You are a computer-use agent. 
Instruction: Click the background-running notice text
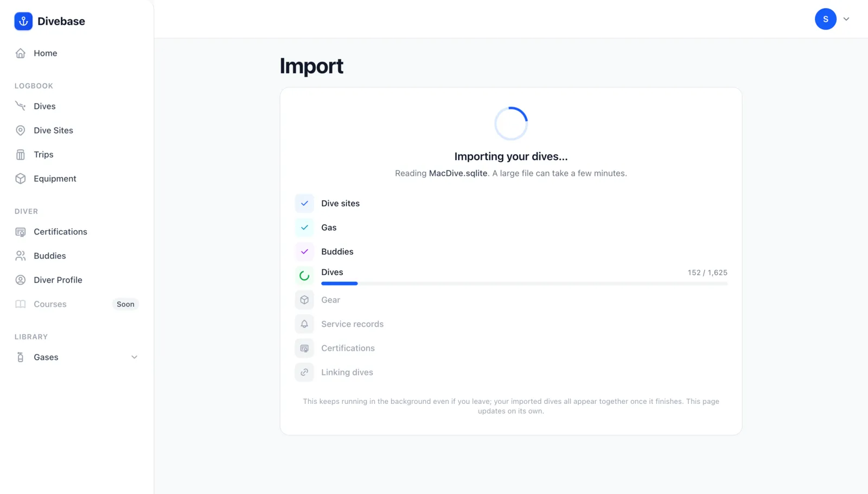511,406
